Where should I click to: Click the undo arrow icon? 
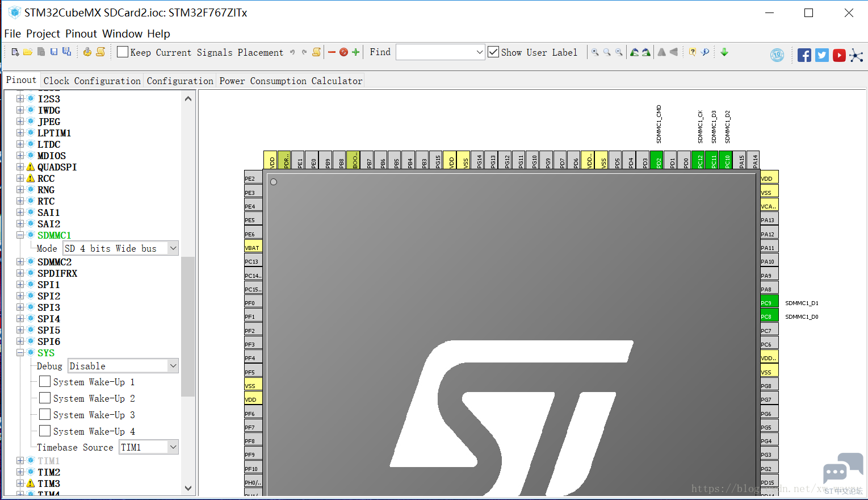[x=292, y=52]
